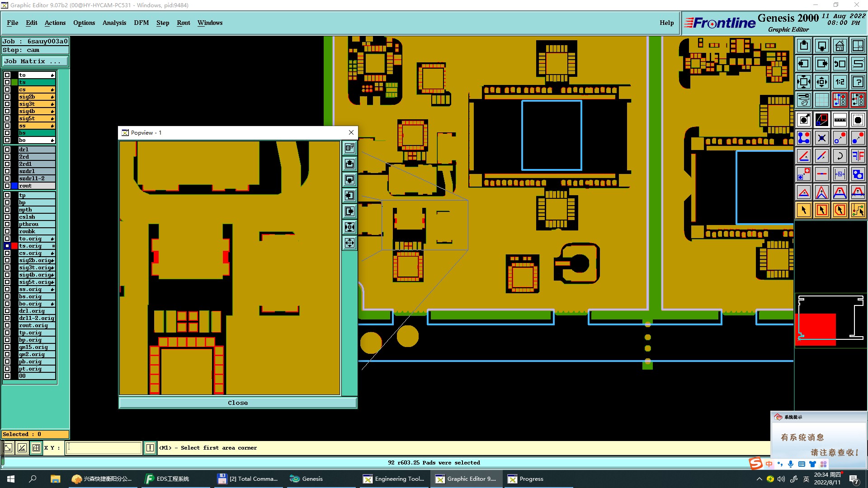Screen dimensions: 868x488
Task: Expand the Analysis menu
Action: pos(114,23)
